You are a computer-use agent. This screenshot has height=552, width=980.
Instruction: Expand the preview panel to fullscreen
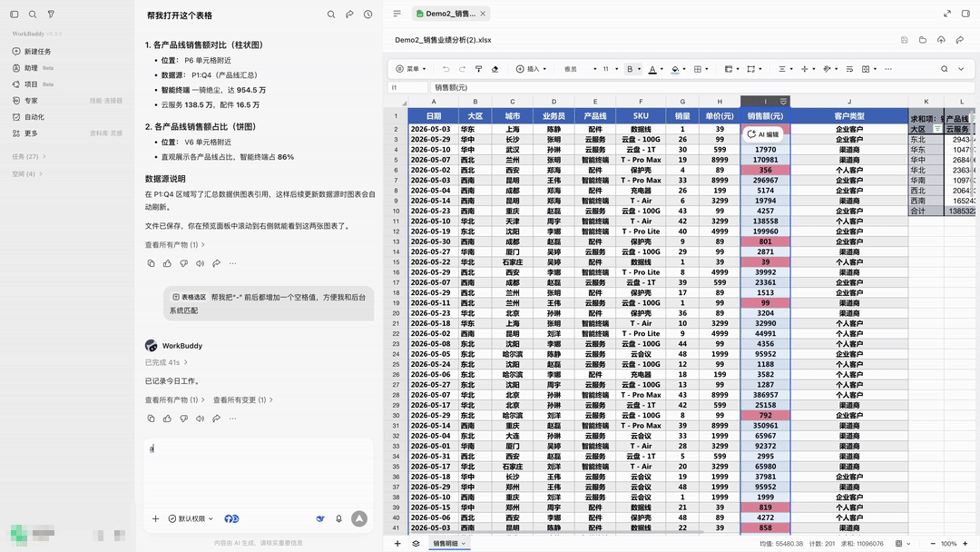pyautogui.click(x=946, y=13)
